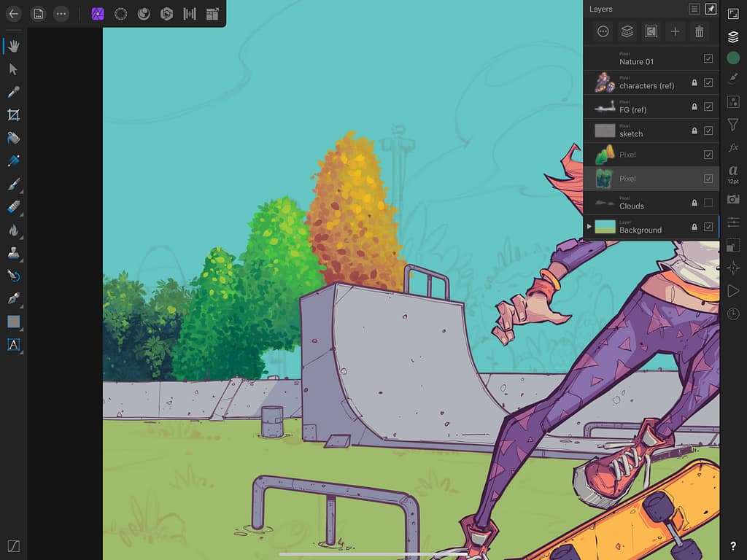Add a new layer with the plus button
This screenshot has height=560, width=747.
675,31
